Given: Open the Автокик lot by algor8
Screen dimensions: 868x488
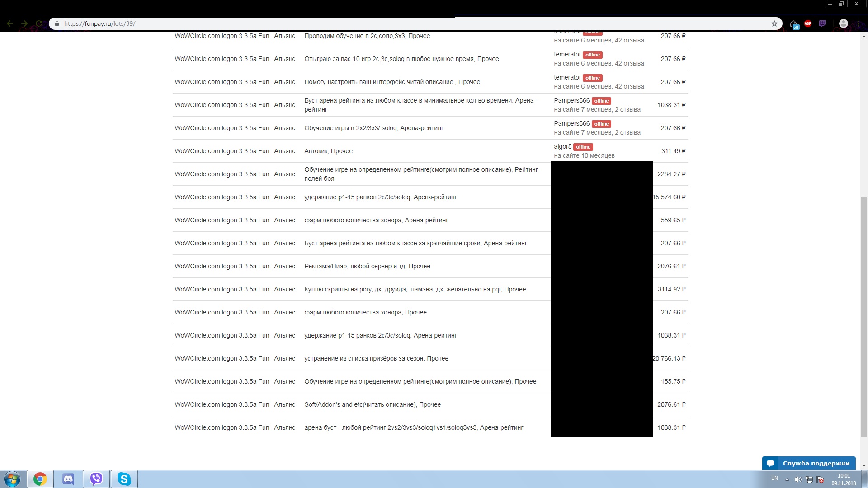Looking at the screenshot, I should [328, 151].
